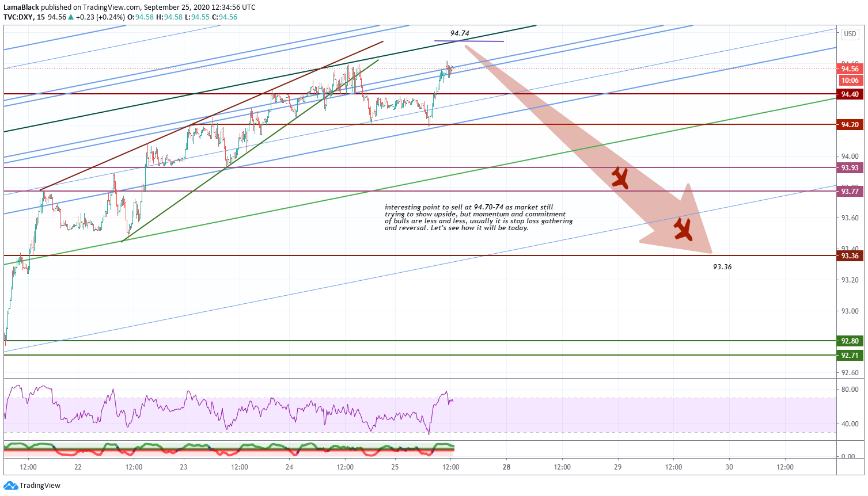
Task: Click the bold date label 28 on time axis
Action: [x=506, y=467]
